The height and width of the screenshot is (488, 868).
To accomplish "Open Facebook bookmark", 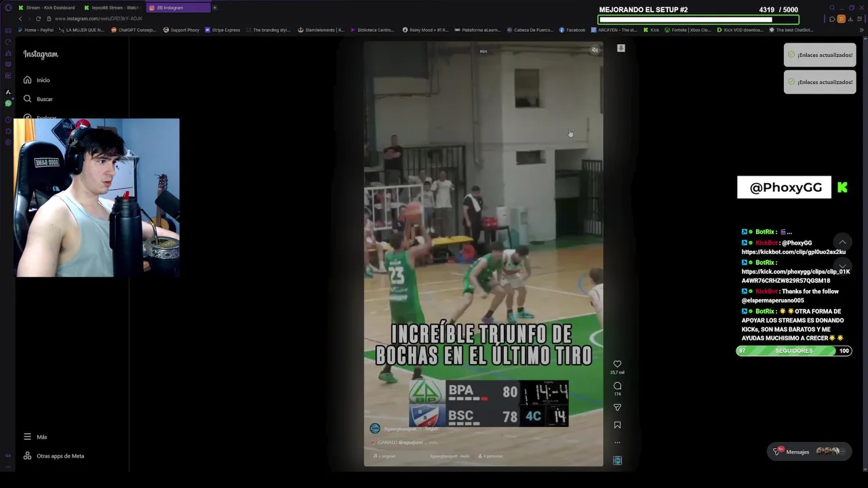I will pos(572,30).
